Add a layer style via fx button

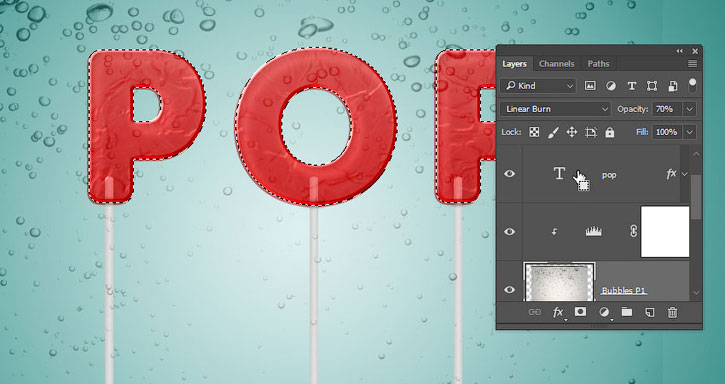(x=558, y=312)
